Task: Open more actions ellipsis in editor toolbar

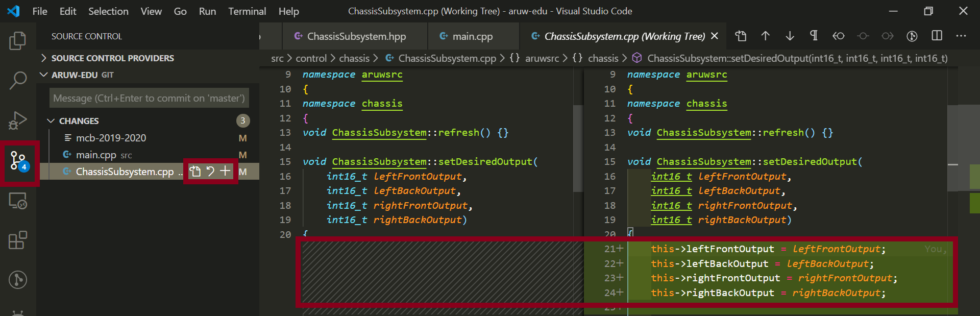Action: pos(961,36)
